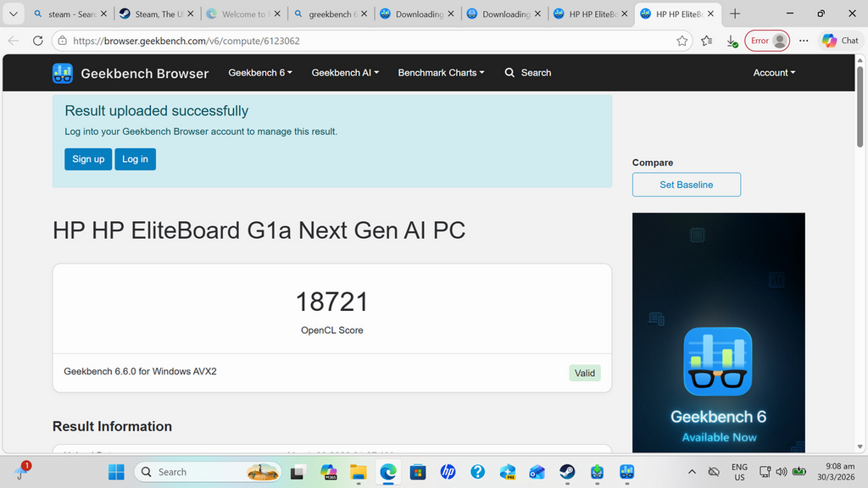Switch to the Steam, The Ultimate tab

(x=153, y=14)
